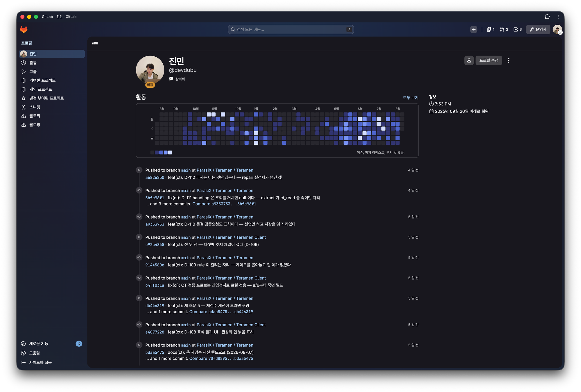581x392 pixels.
Task: Open ParasiX group link in 64ff031a push
Action: [204, 278]
